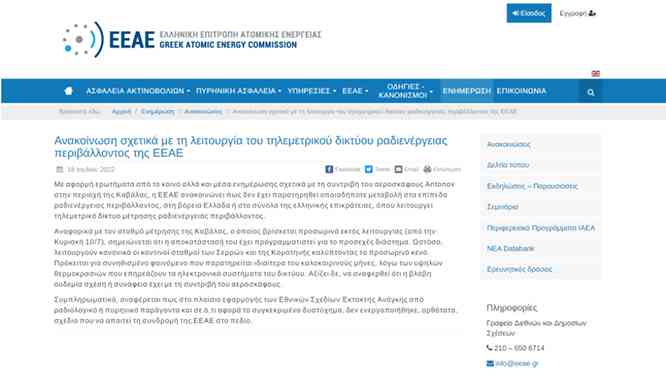Open the ΕΠΙΚΟΙΝΩΝΙΑ menu item
Viewport: 666px width, 377px height.
coord(521,91)
